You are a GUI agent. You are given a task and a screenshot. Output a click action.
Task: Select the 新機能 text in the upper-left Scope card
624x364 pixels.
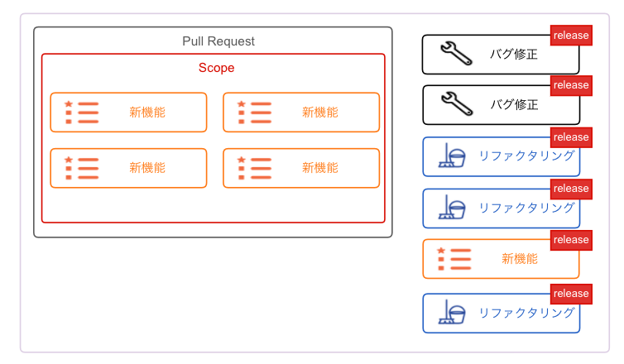click(147, 113)
